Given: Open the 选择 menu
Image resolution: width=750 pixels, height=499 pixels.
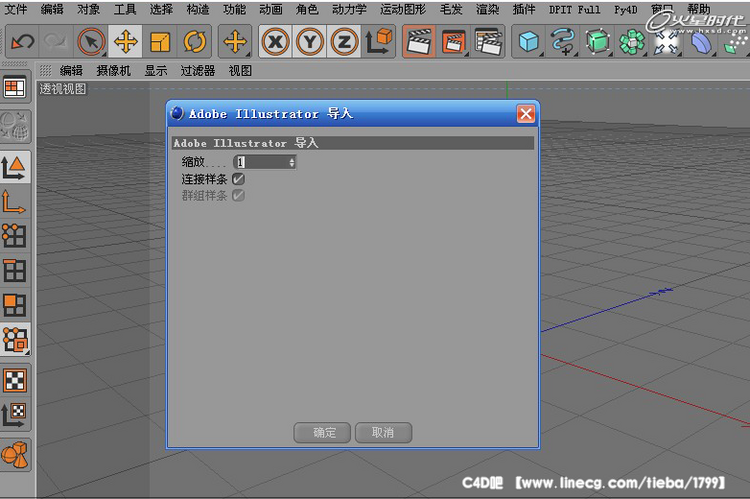Looking at the screenshot, I should point(161,9).
